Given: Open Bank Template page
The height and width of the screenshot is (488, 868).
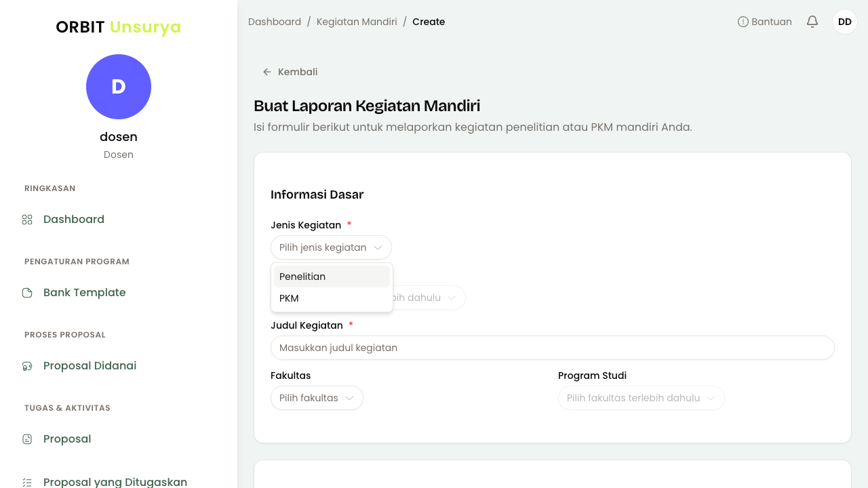Looking at the screenshot, I should point(85,293).
